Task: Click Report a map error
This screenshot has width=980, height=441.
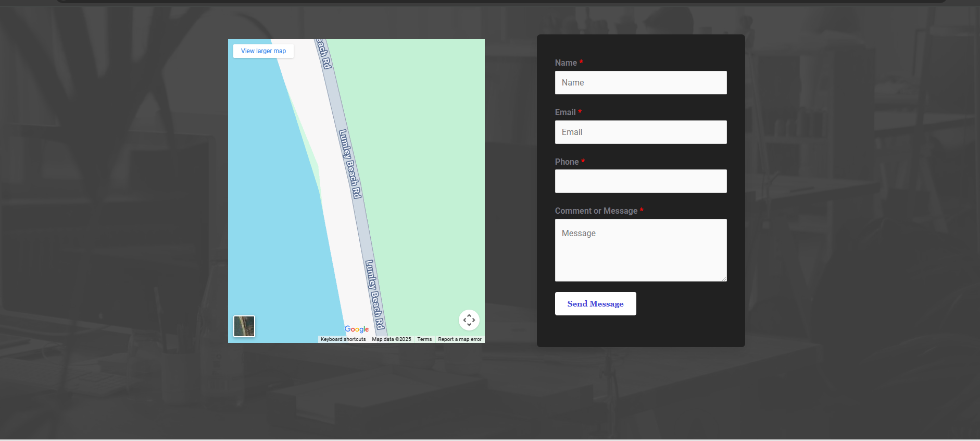Action: [x=460, y=339]
